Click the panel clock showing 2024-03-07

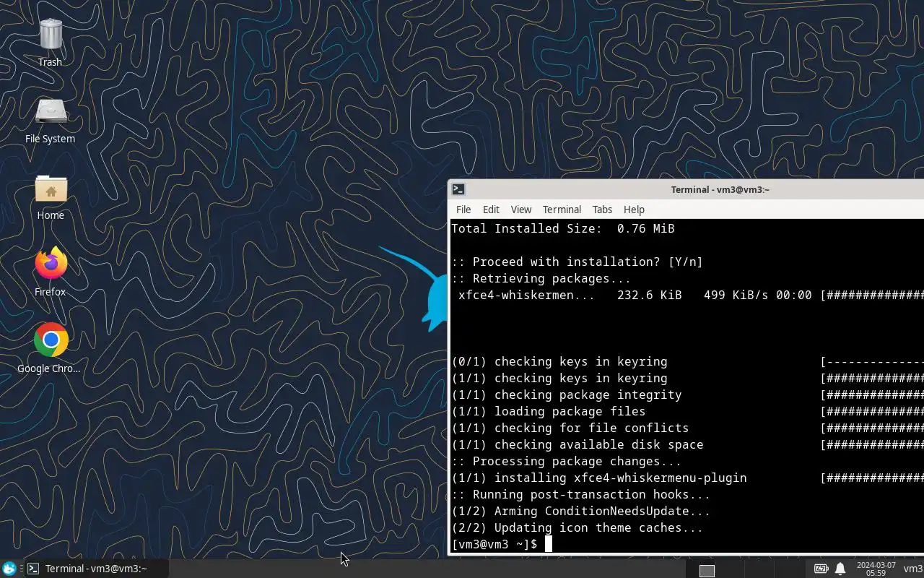(x=876, y=569)
